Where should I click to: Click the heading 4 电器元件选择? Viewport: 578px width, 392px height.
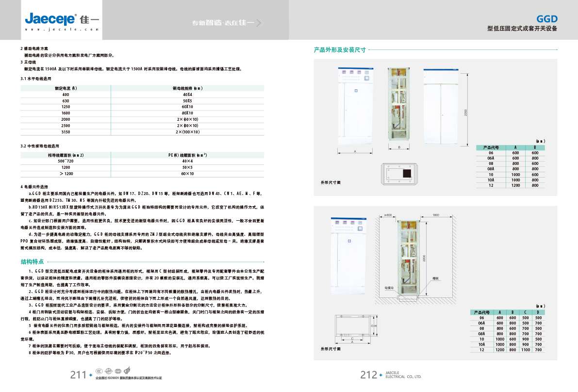34,187
